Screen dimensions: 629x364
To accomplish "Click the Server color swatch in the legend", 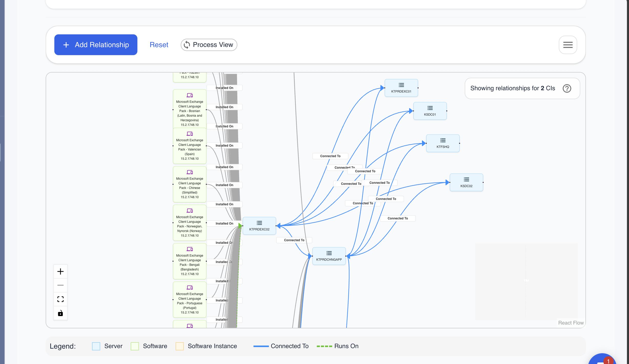I will pyautogui.click(x=96, y=346).
